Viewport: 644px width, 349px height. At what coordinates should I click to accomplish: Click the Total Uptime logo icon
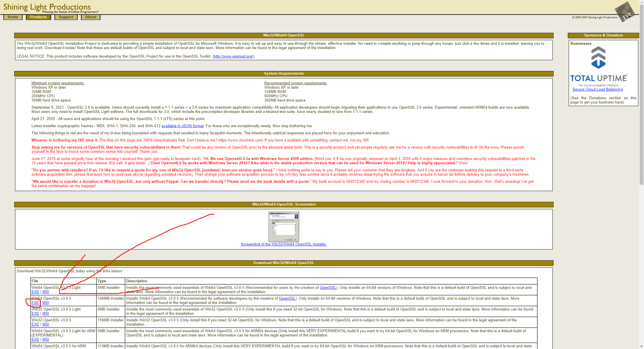pyautogui.click(x=598, y=67)
